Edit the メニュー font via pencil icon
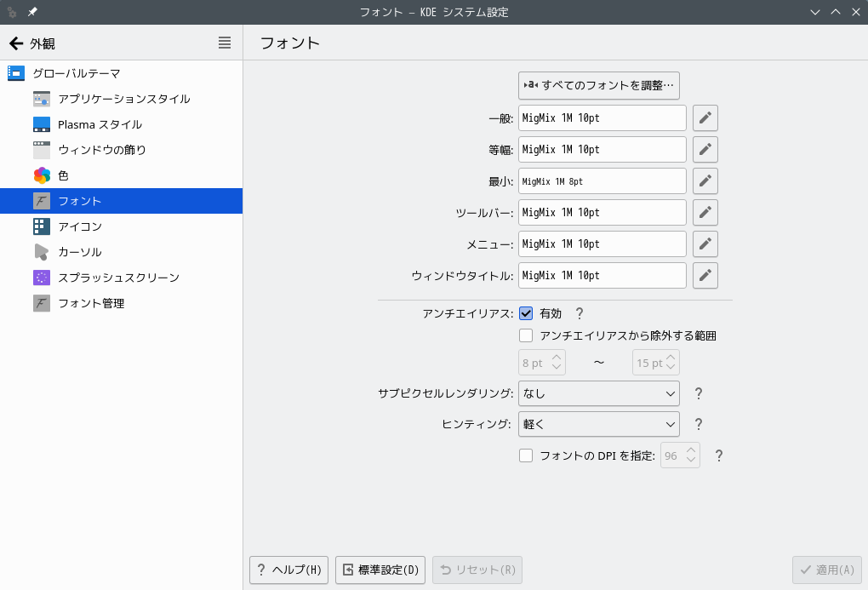The height and width of the screenshot is (590, 868). point(705,244)
